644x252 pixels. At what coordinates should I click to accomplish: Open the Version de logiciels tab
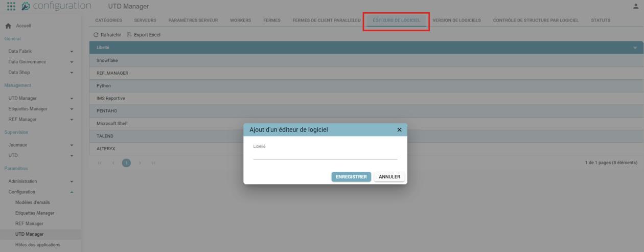(x=457, y=20)
